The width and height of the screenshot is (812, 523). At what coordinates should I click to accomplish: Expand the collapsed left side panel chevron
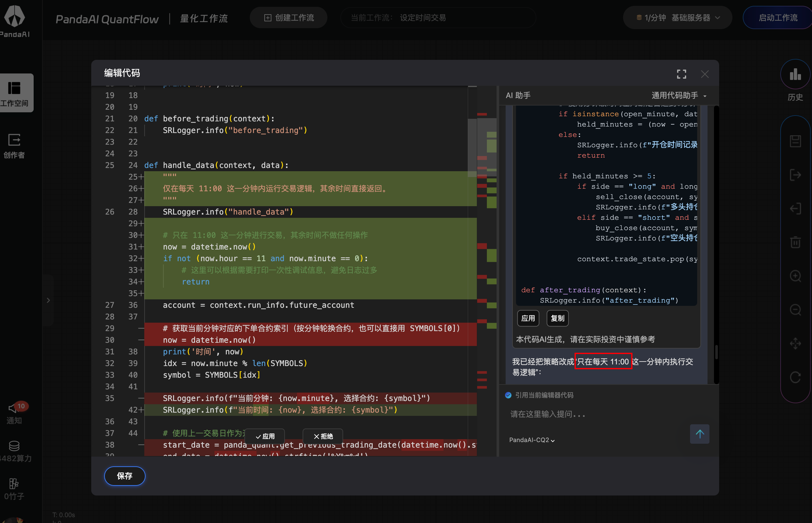[x=48, y=300]
